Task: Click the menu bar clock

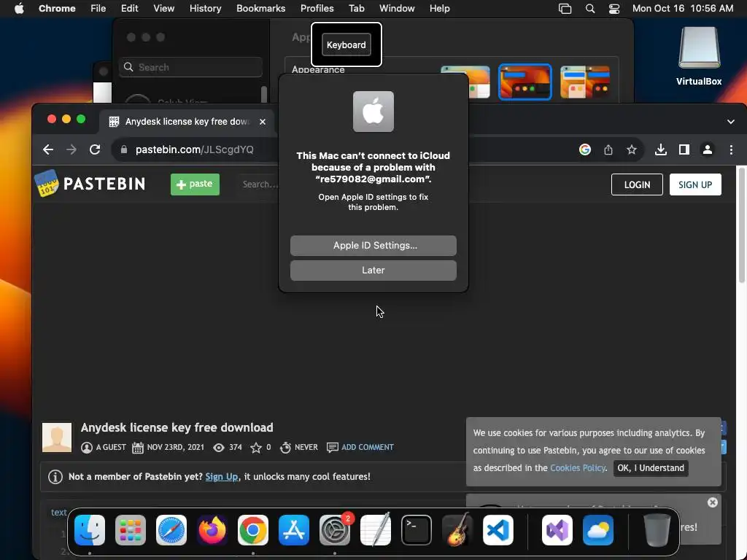Action: (683, 9)
